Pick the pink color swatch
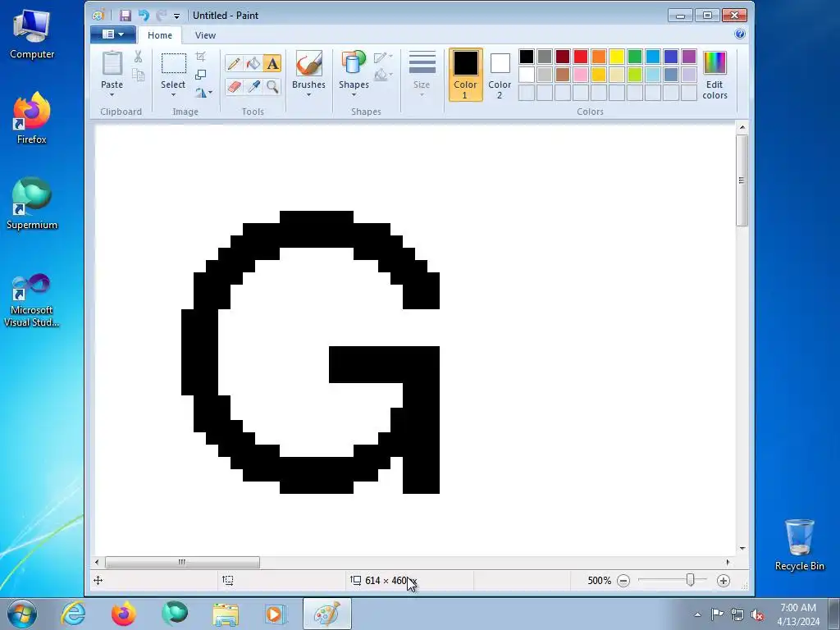840x630 pixels. pyautogui.click(x=581, y=75)
